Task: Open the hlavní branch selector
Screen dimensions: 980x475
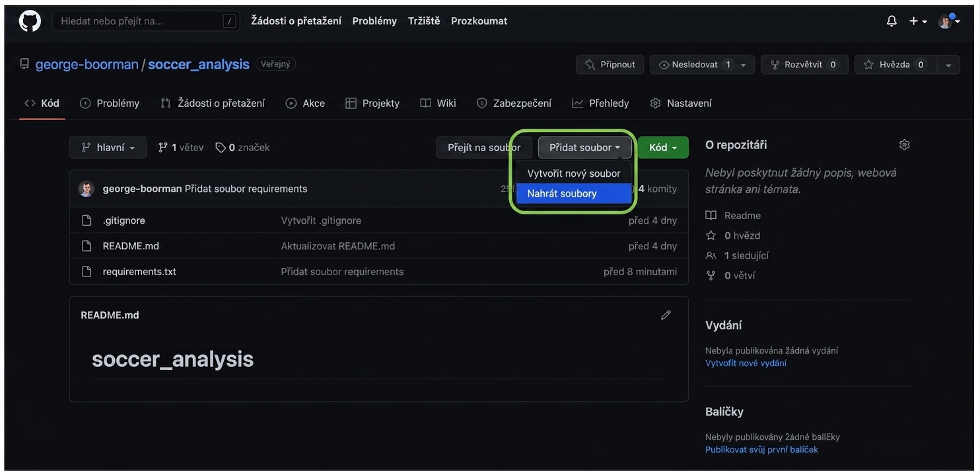Action: coord(108,148)
